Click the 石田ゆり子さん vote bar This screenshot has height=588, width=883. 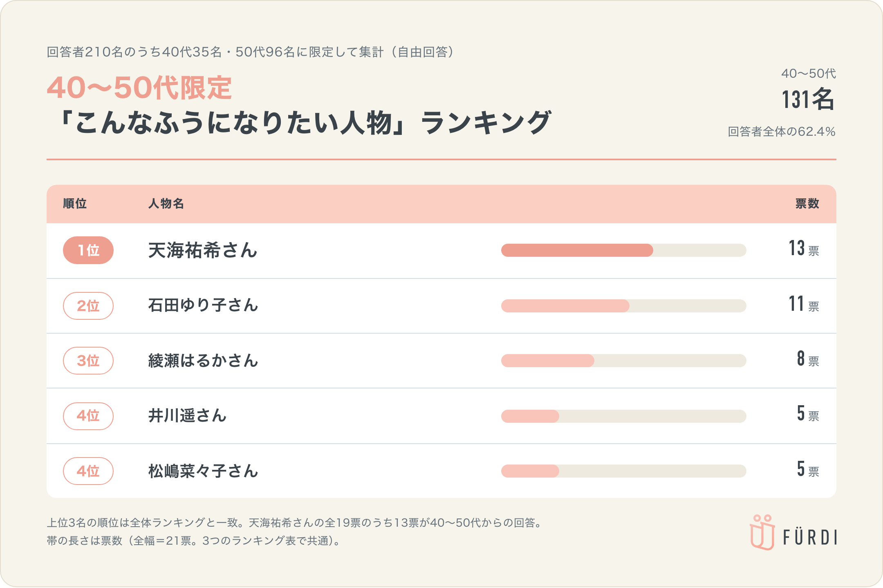click(x=624, y=306)
